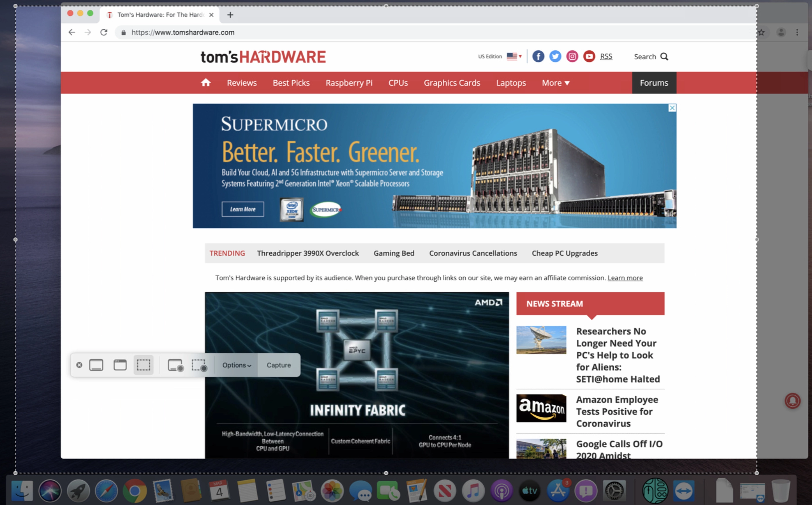Open the Graphics Cards menu item
This screenshot has width=812, height=505.
(452, 83)
